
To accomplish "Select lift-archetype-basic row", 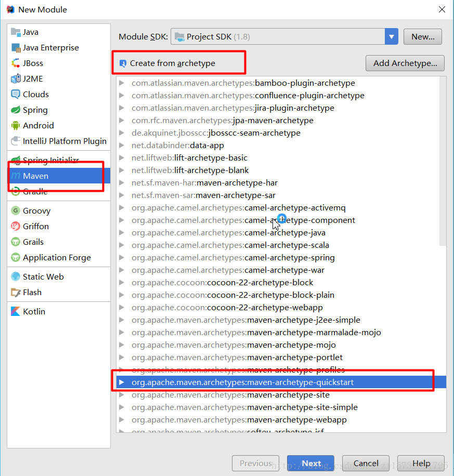I will click(278, 157).
